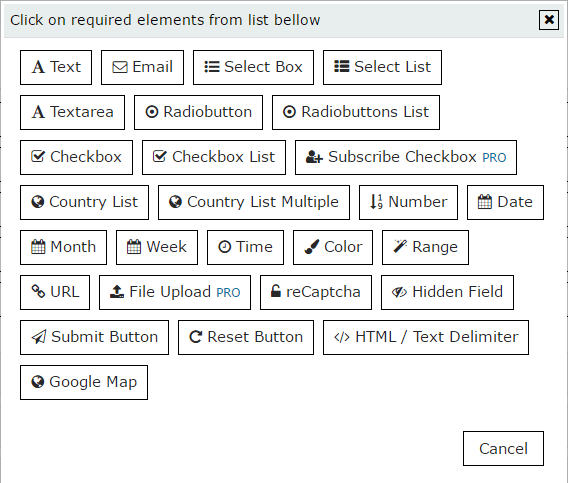Add the Reset Button element

tap(246, 337)
